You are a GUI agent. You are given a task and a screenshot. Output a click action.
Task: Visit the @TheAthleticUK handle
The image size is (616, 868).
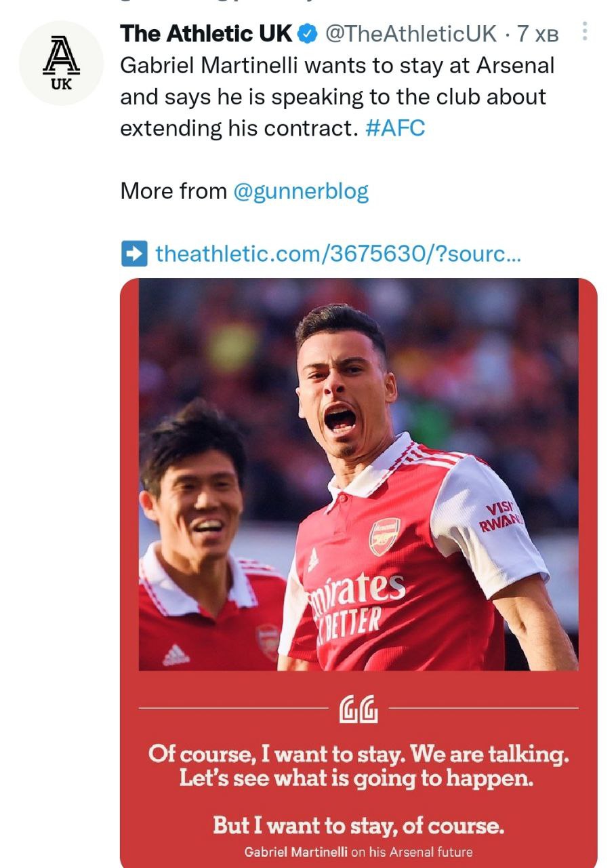click(411, 33)
